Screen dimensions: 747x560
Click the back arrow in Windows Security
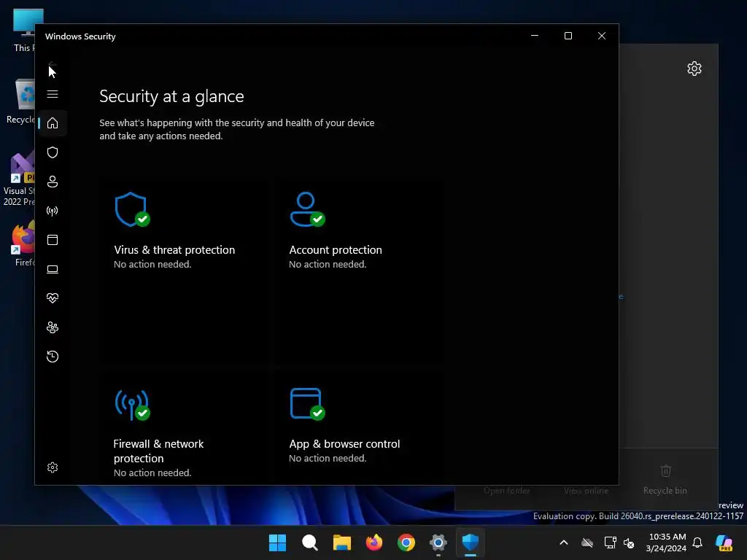point(53,65)
